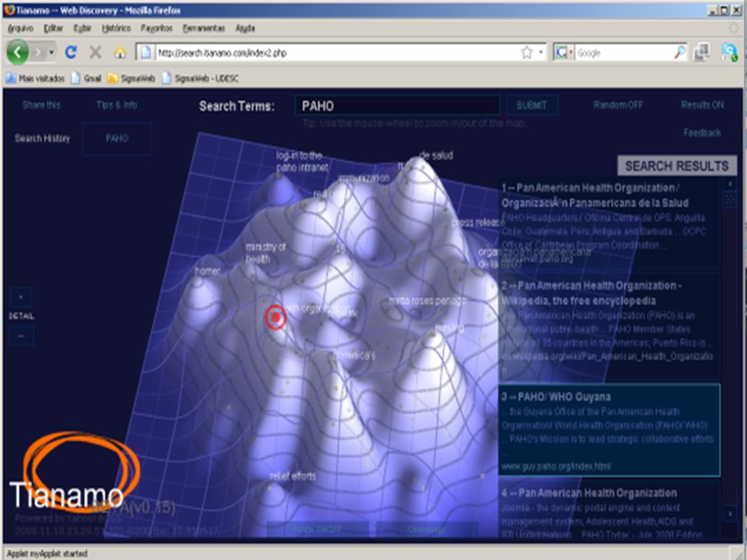Reload the page with the refresh icon
747x560 pixels.
coord(71,52)
